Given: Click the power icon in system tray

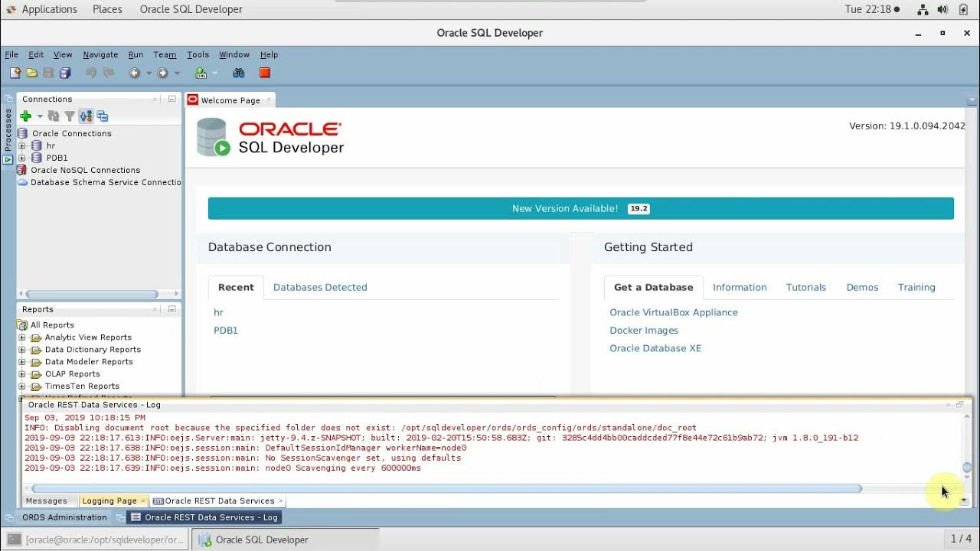Looking at the screenshot, I should (x=962, y=9).
